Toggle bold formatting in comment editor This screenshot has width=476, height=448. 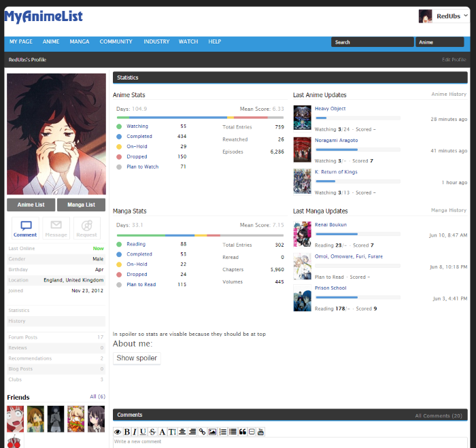click(126, 432)
